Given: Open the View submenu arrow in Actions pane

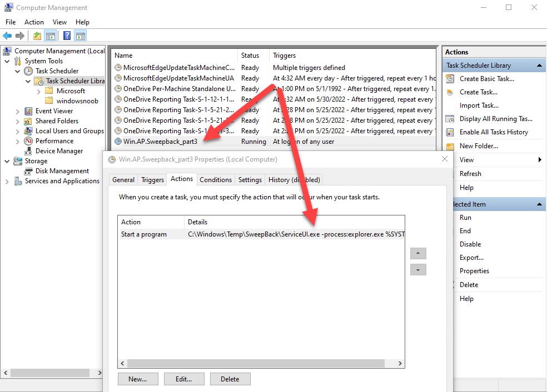Looking at the screenshot, I should tap(540, 160).
